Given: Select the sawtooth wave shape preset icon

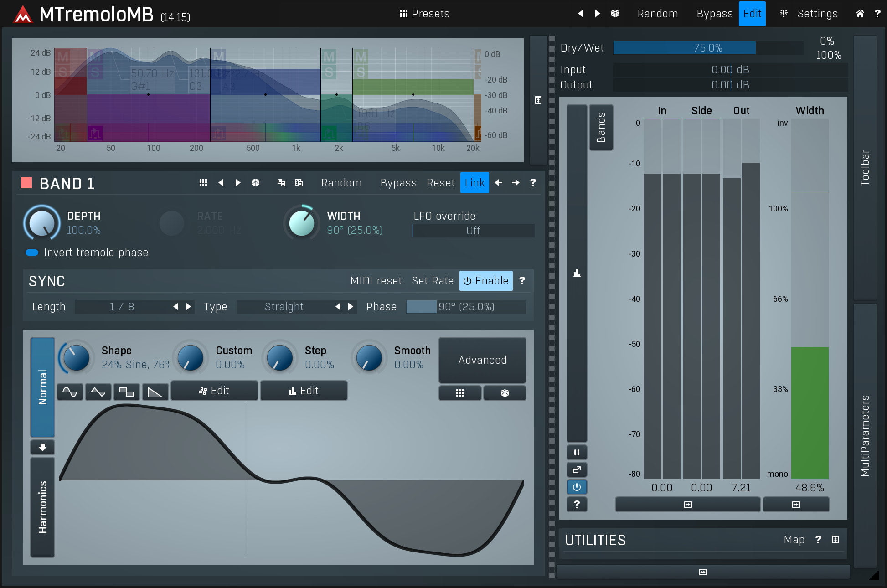Looking at the screenshot, I should [155, 392].
